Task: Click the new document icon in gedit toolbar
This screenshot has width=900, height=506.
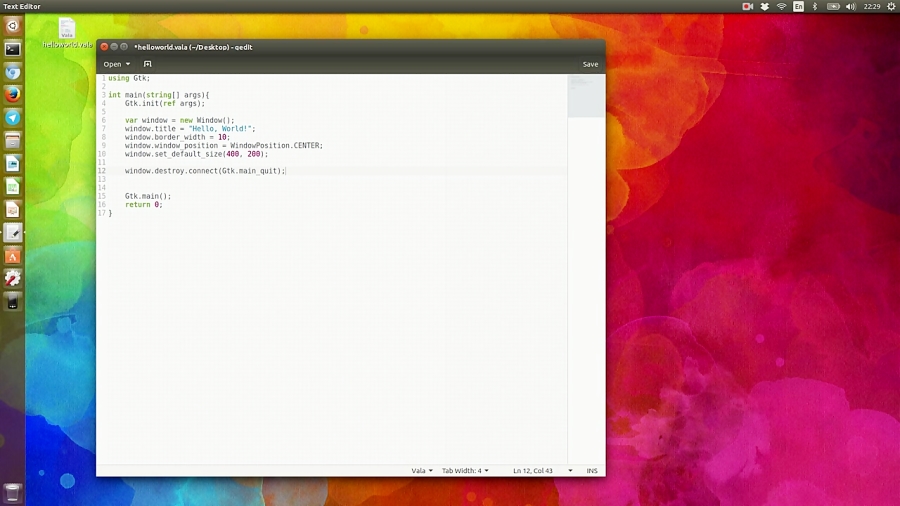Action: (148, 64)
